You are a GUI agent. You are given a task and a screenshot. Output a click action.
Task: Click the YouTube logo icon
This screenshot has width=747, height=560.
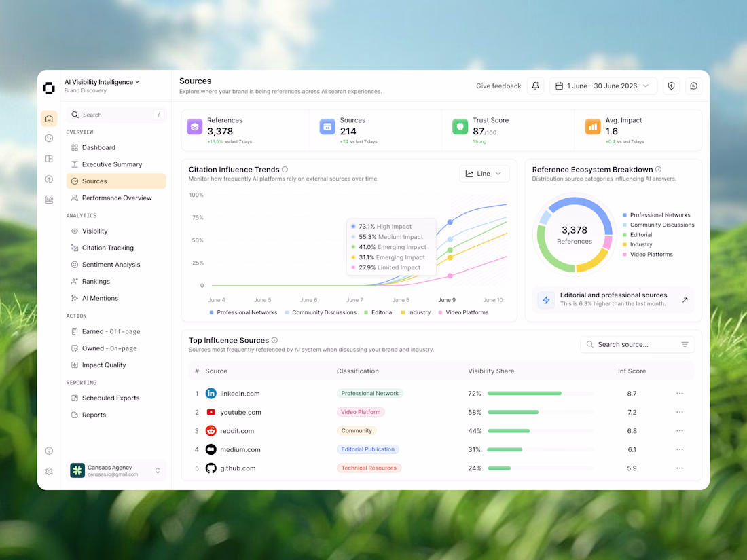coord(211,412)
